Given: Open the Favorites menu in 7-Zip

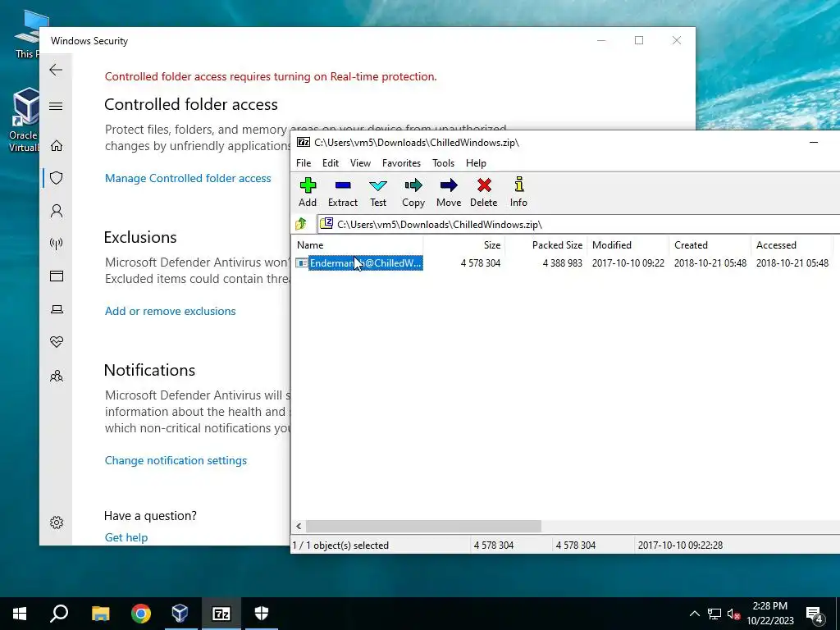Looking at the screenshot, I should coord(401,163).
